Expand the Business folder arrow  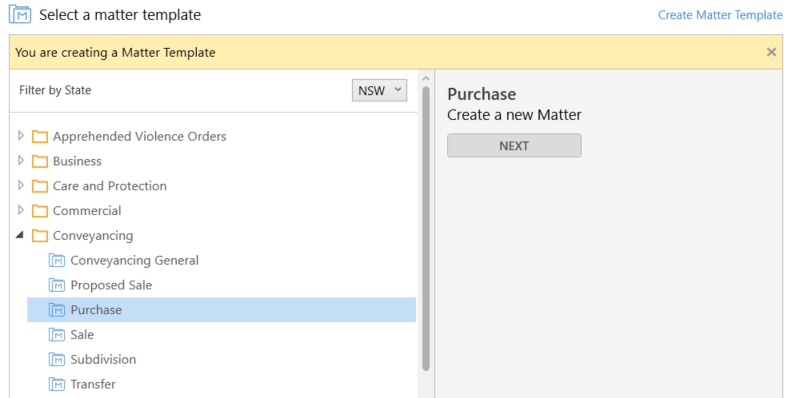coord(21,160)
